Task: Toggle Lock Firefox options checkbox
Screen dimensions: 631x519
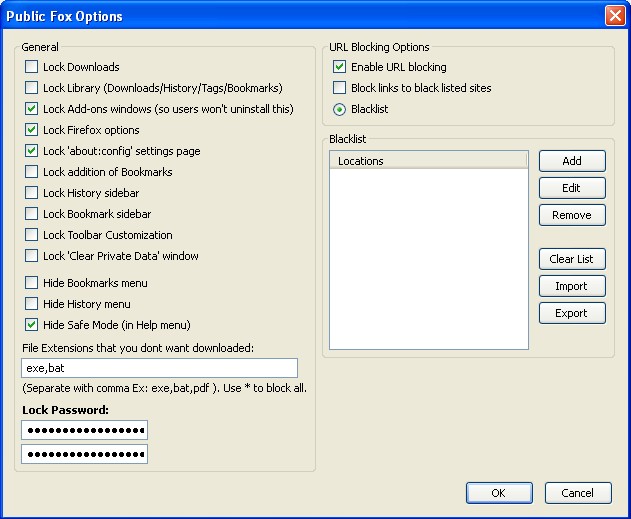Action: tap(31, 129)
